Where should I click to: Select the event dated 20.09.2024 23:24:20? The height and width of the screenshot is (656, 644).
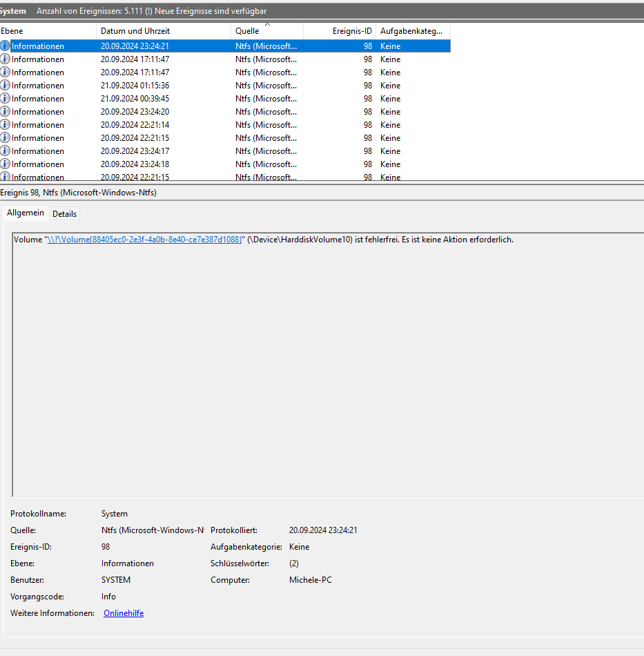(x=225, y=112)
